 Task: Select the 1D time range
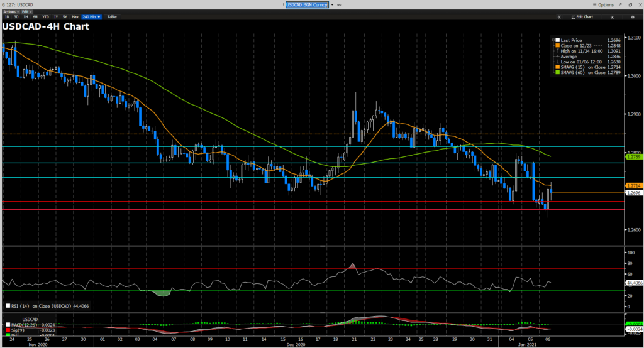7,17
